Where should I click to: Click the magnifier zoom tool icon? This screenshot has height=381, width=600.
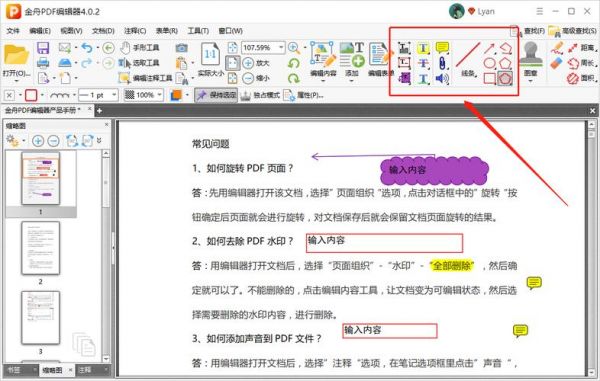pos(293,48)
